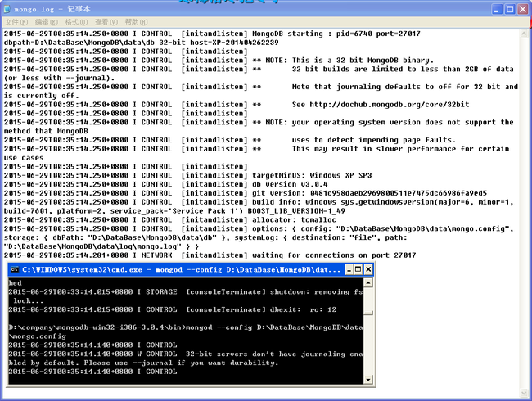Close the mongo.log Notepad window
Screen dimensions: 532x401
tap(522, 9)
